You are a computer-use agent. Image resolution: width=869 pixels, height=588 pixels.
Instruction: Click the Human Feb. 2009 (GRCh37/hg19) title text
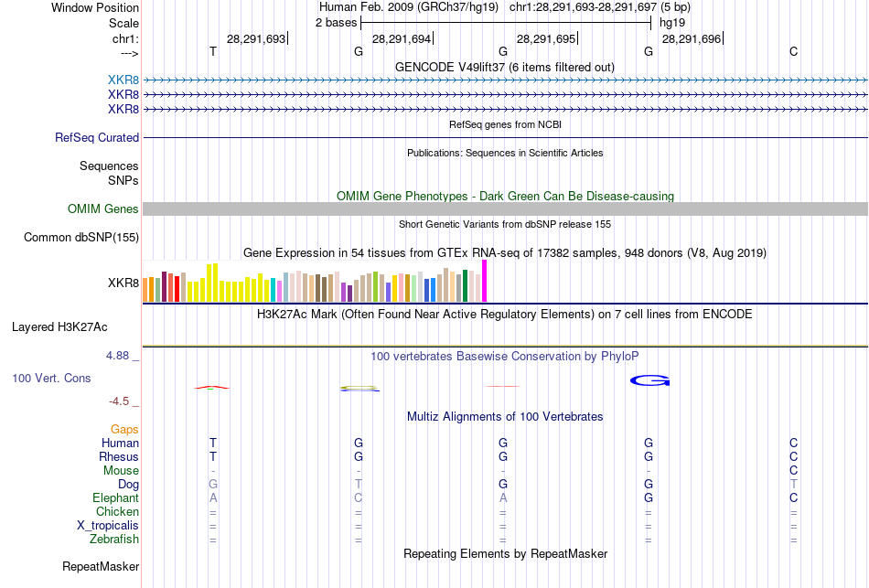(409, 7)
